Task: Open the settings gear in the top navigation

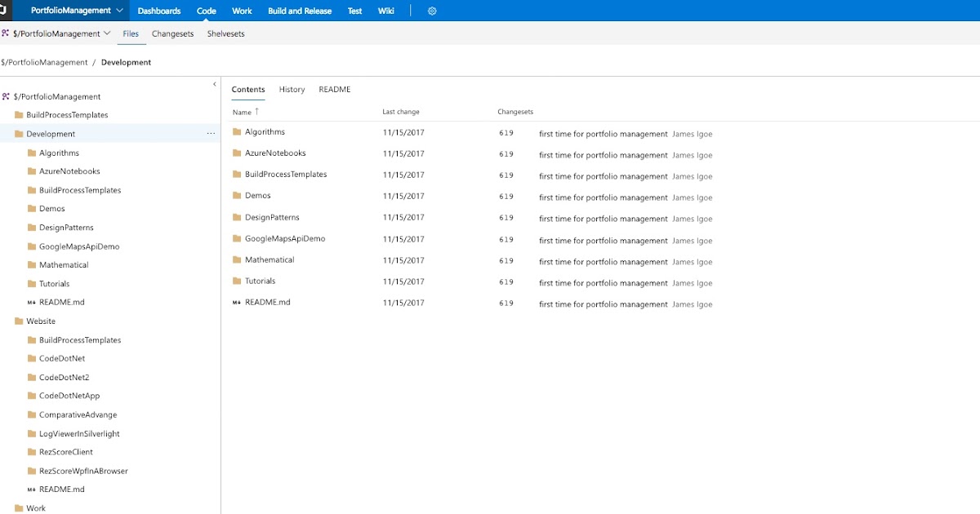Action: click(432, 11)
